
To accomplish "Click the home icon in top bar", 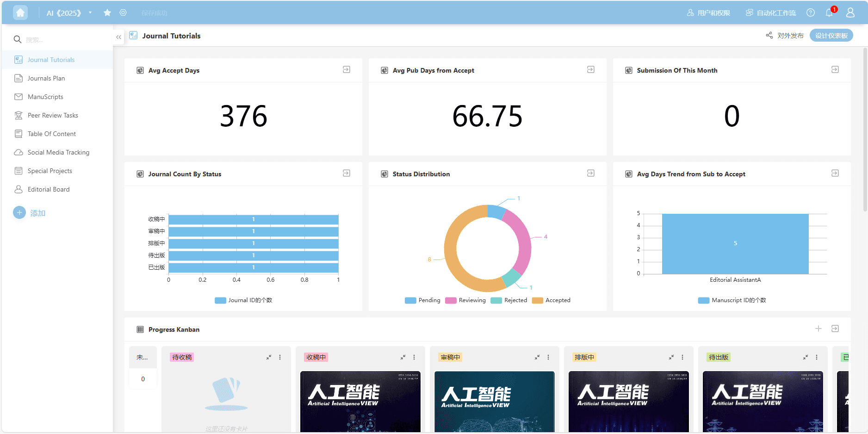I will [20, 12].
